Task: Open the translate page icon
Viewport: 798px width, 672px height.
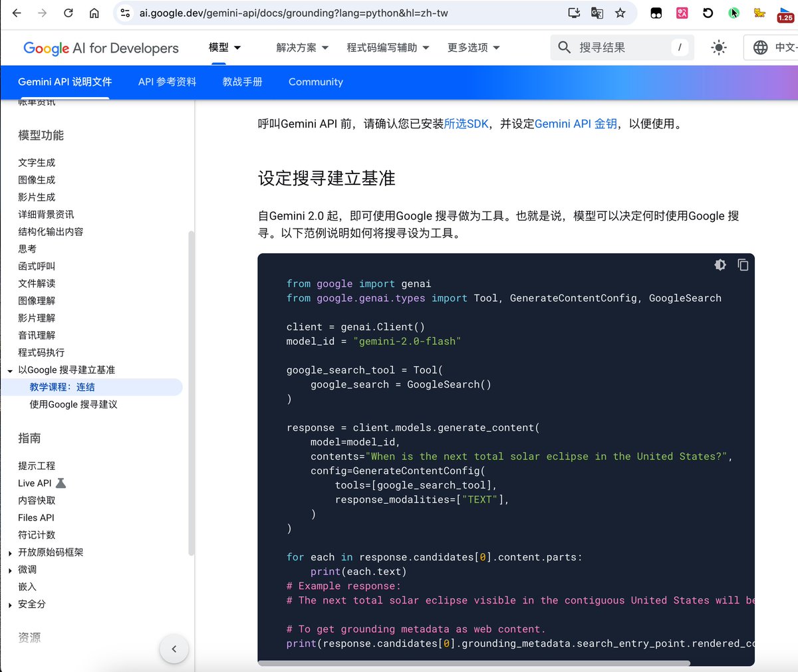Action: 597,13
